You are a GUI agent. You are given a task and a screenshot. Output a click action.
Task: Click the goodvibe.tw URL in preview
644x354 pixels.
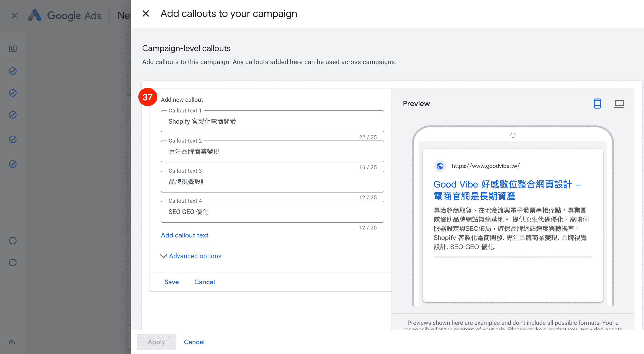[x=485, y=166]
